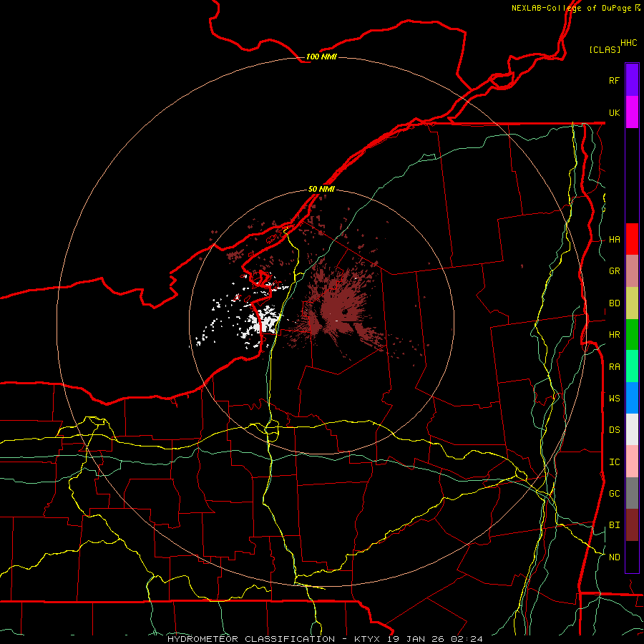Click the "BD" legend label
Viewport: 644px width, 644px height.
point(614,303)
